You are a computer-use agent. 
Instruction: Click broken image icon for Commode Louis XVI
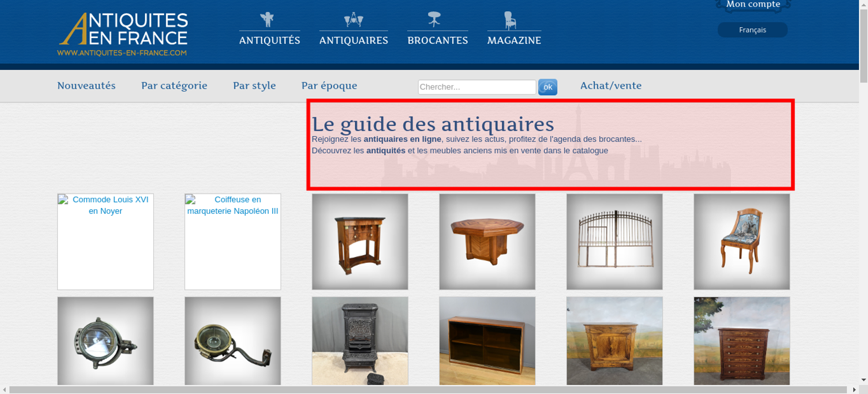point(63,200)
